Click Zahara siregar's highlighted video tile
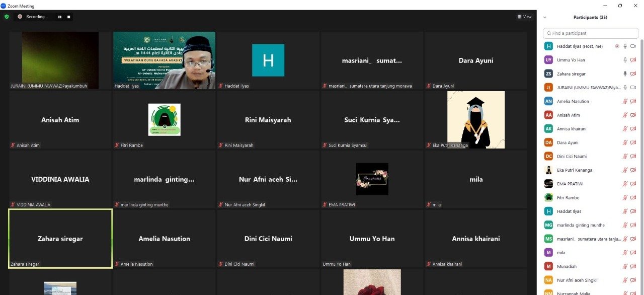This screenshot has width=644, height=295. [x=60, y=239]
